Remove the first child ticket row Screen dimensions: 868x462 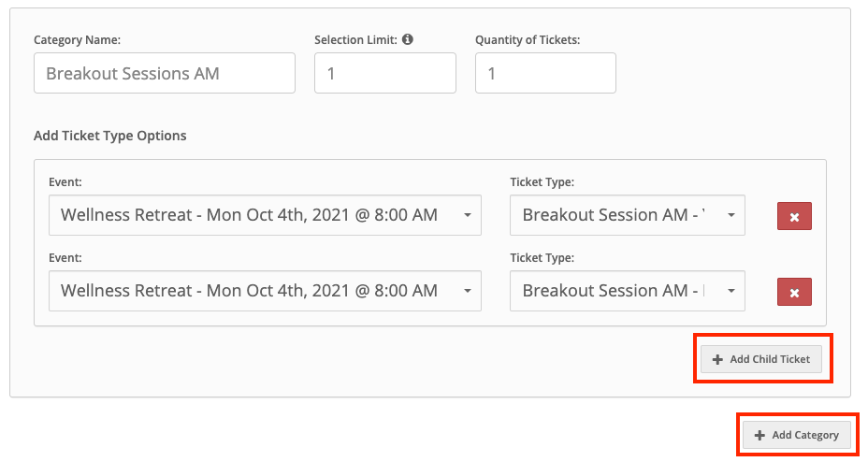tap(794, 216)
